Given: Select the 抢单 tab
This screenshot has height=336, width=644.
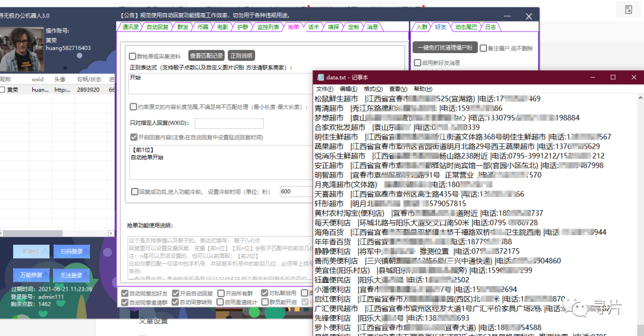Looking at the screenshot, I should pyautogui.click(x=293, y=27).
